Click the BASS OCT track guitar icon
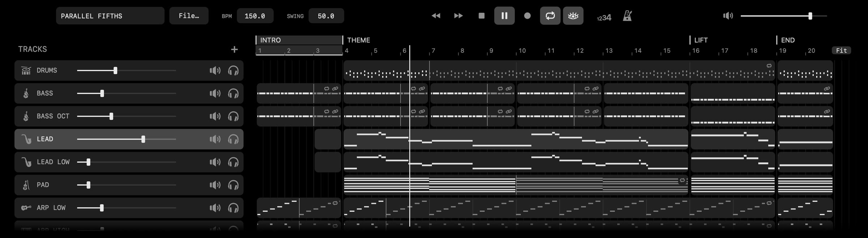Screen dimensions: 868x238 [x=26, y=116]
